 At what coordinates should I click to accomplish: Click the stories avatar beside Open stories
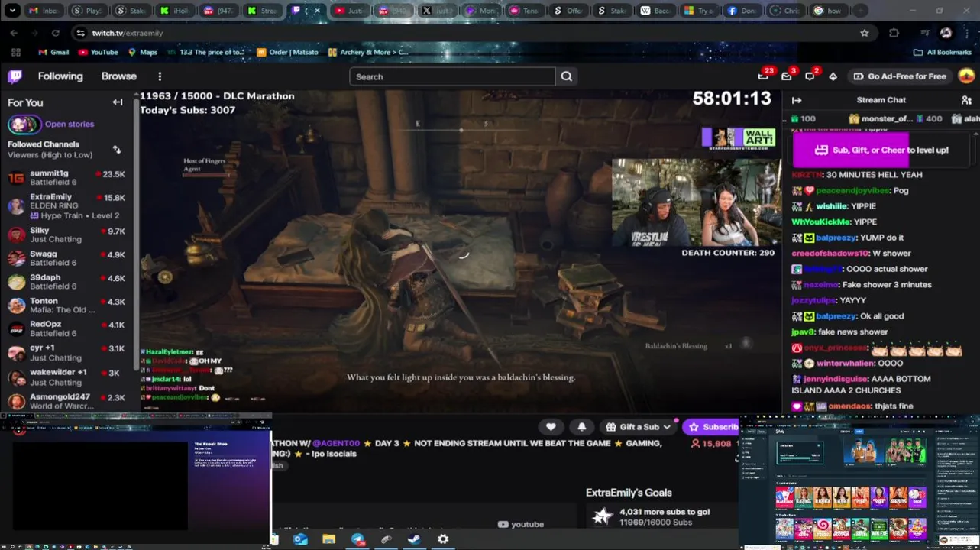(x=24, y=124)
